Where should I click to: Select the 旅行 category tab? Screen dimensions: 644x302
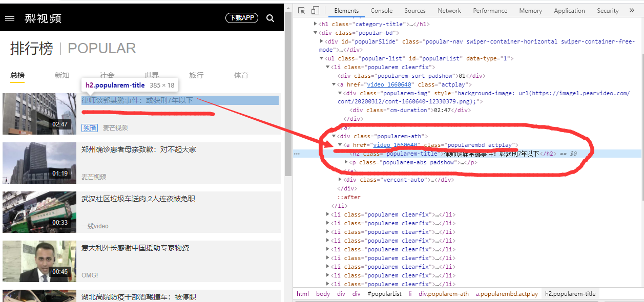tap(196, 75)
